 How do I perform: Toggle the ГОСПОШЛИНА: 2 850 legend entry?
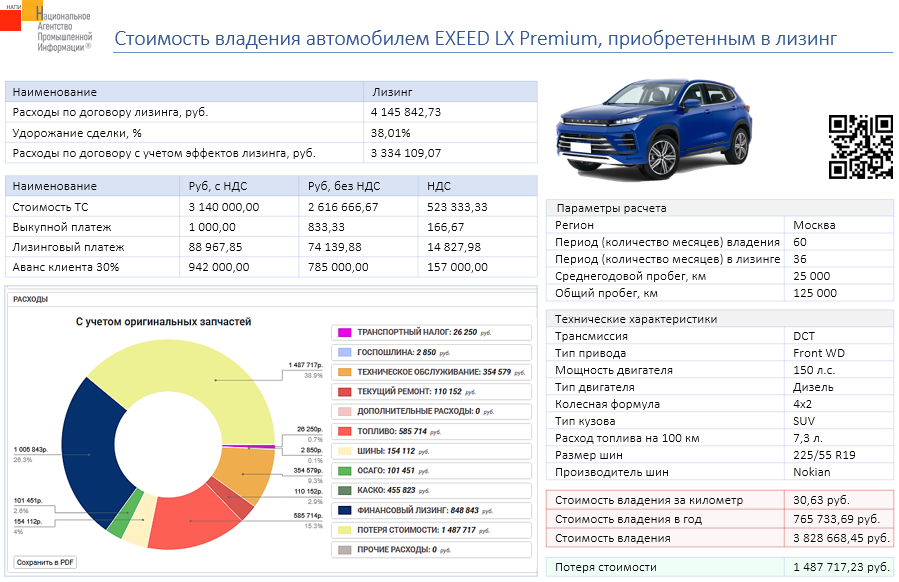[x=431, y=352]
